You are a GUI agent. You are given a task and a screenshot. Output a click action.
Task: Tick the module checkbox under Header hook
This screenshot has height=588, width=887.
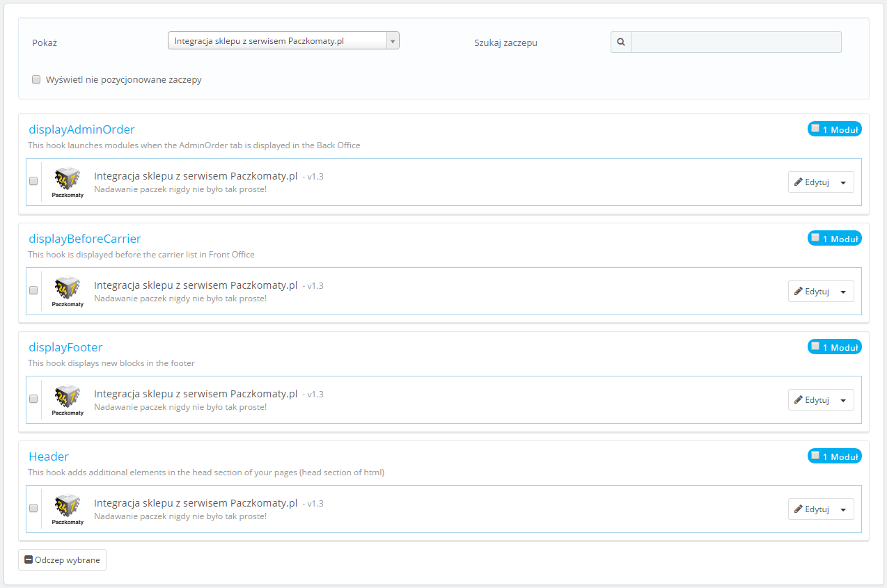33,508
